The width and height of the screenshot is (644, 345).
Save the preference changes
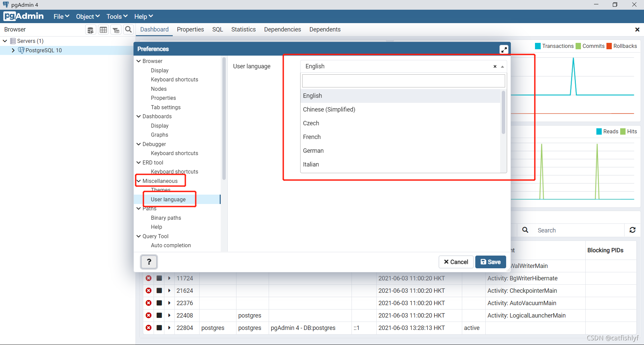tap(490, 262)
